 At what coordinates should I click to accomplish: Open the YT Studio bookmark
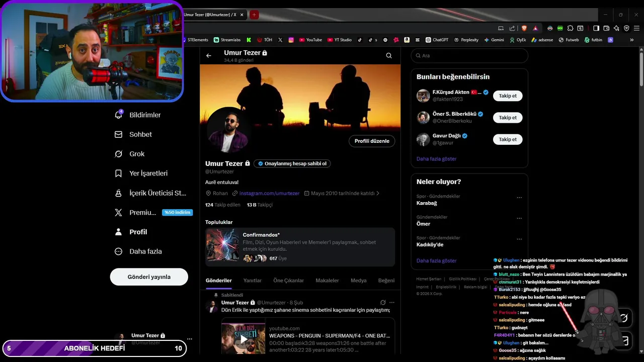[340, 40]
